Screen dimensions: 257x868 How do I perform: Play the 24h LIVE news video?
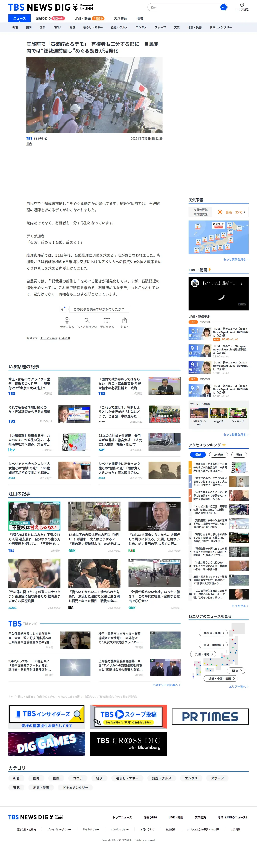tap(219, 293)
